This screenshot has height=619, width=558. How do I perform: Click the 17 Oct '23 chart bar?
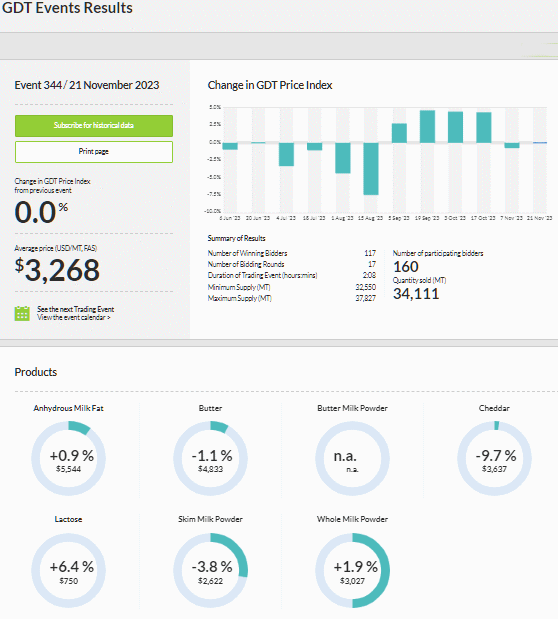[484, 128]
